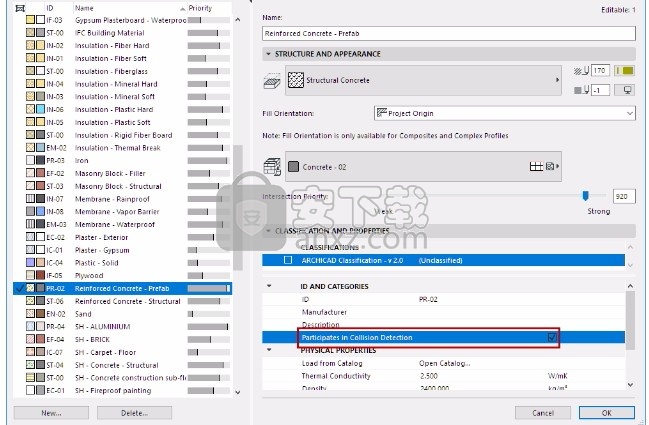Click the fill icon of Insulation - Plastic Hard
This screenshot has width=649, height=425.
[x=30, y=109]
